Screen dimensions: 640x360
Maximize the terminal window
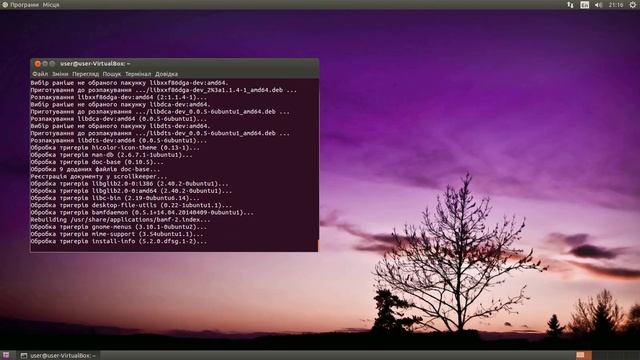[x=52, y=64]
